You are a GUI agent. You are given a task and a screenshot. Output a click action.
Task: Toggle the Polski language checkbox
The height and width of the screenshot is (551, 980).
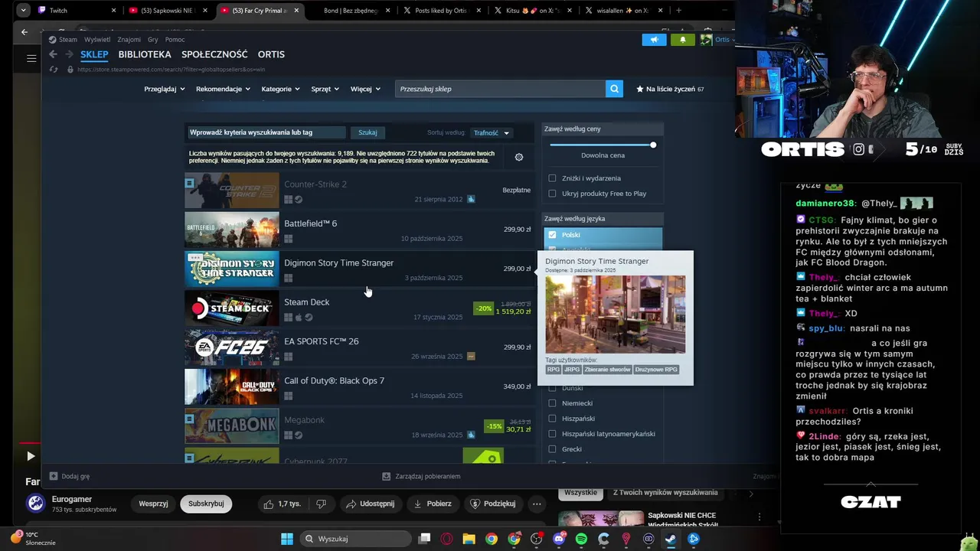point(552,235)
